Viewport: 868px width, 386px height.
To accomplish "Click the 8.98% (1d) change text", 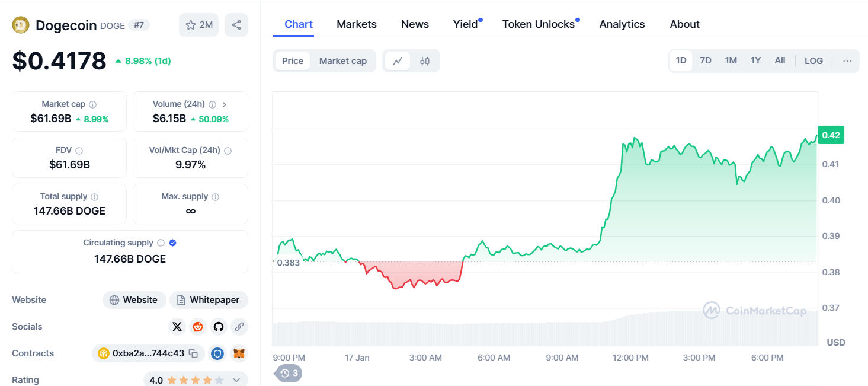I will [x=148, y=60].
